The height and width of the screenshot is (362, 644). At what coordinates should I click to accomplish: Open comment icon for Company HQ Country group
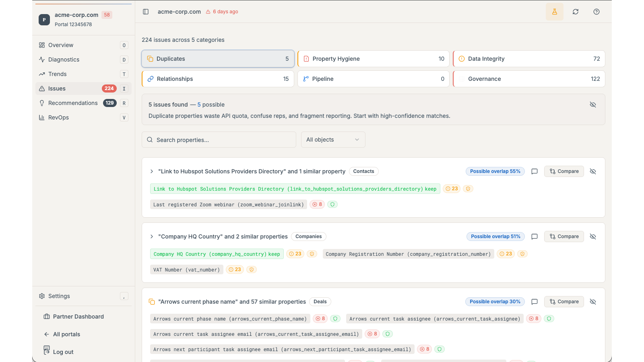[535, 237]
